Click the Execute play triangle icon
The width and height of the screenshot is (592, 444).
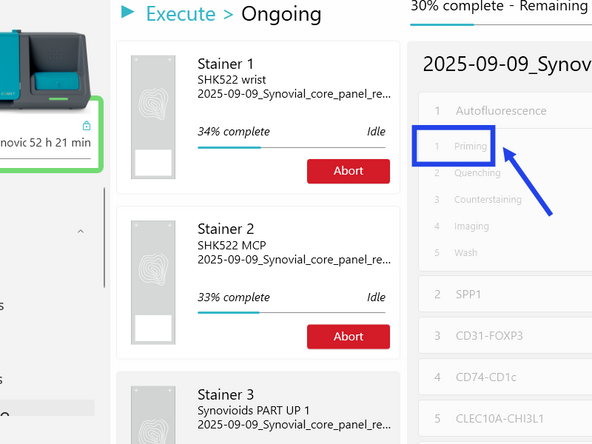click(x=128, y=12)
